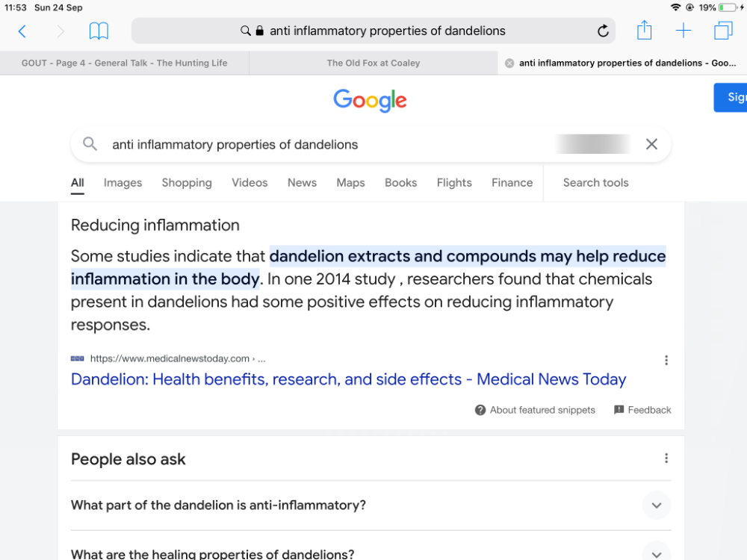747x560 pixels.
Task: Close the dandelions Google tab
Action: click(x=509, y=63)
